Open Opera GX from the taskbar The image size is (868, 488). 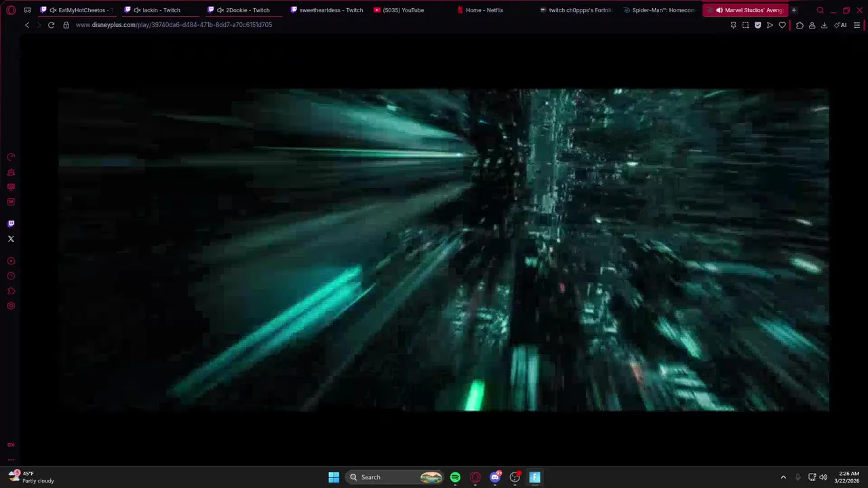(475, 477)
